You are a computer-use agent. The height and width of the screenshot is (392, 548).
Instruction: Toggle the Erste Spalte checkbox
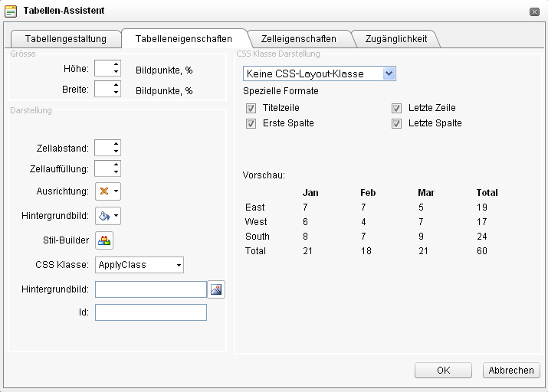(251, 123)
